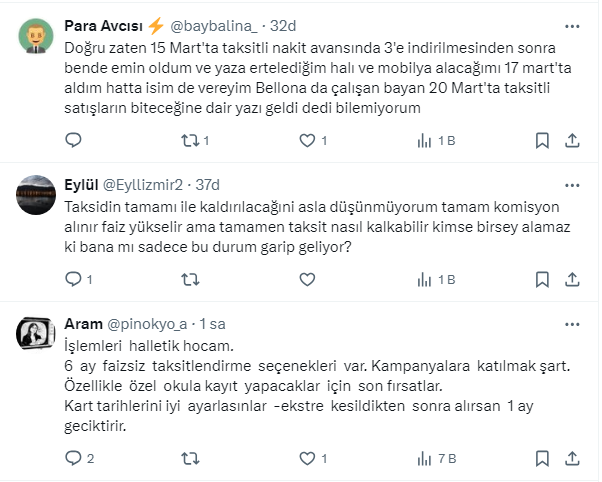Retweet Aram's post
The image size is (602, 482).
(x=187, y=459)
